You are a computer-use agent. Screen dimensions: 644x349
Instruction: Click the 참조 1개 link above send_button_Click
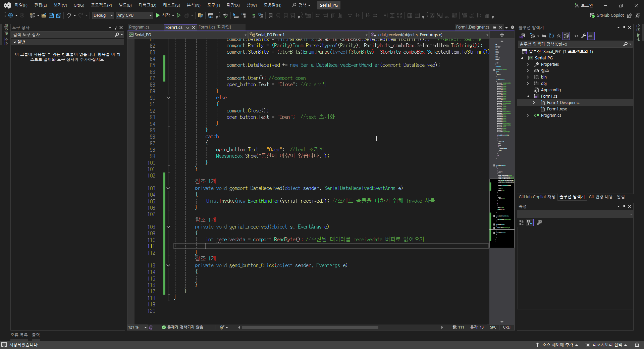click(x=205, y=258)
